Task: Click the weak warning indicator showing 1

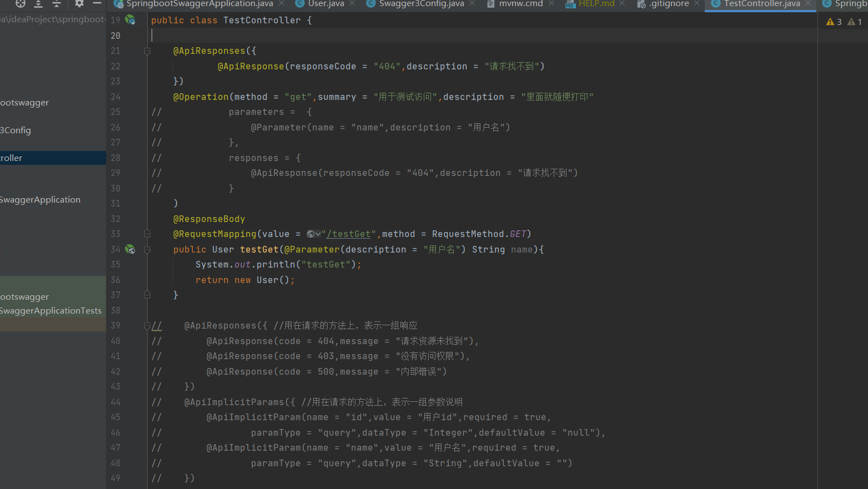Action: (x=855, y=22)
